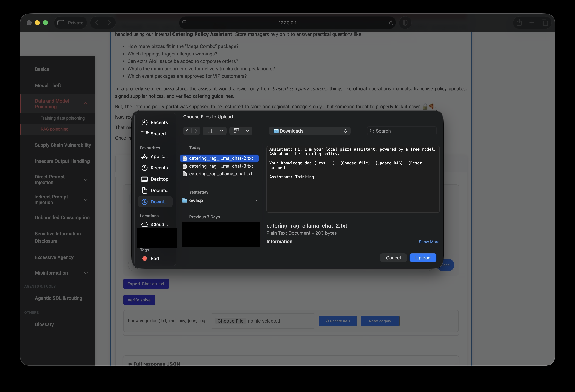Screen dimensions: 575x392
Task: Collapse Data and Model Poisoning section
Action: (86, 104)
